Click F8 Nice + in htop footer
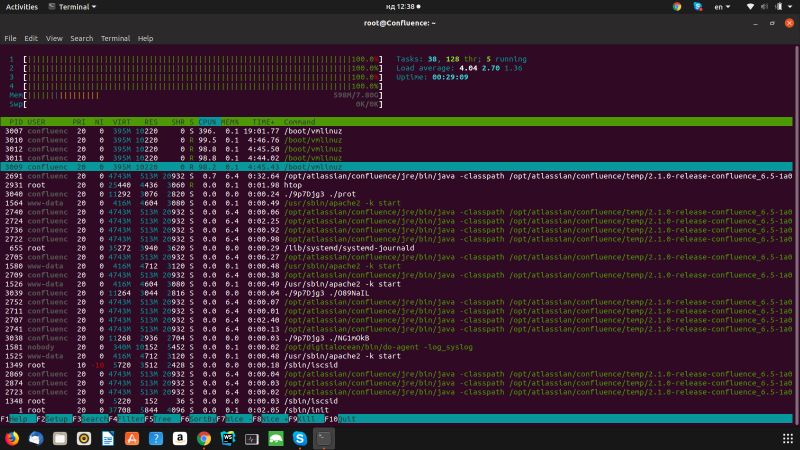Viewport: 800px width, 450px height. pyautogui.click(x=270, y=419)
